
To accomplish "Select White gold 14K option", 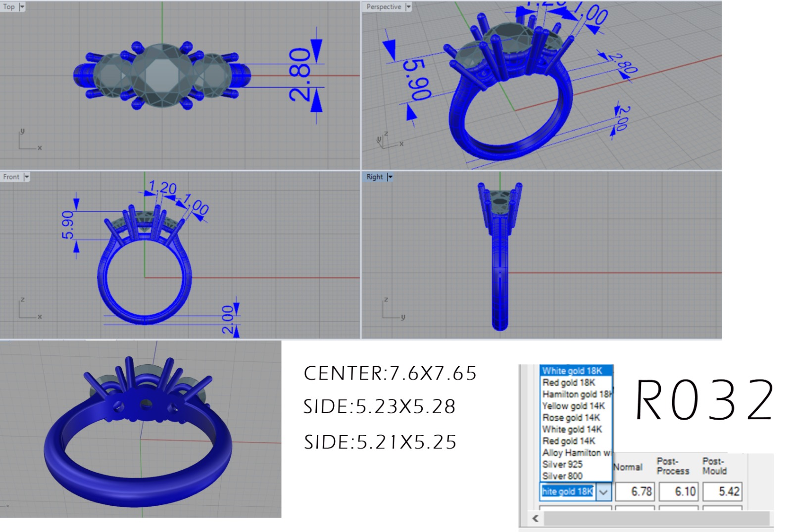I will 576,430.
